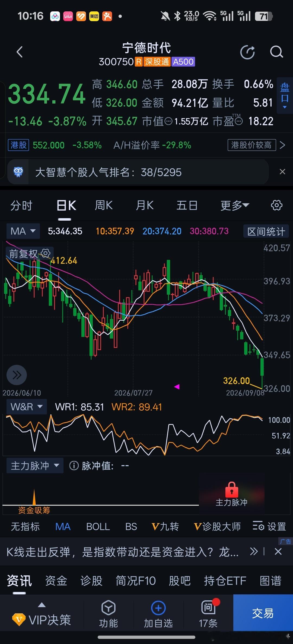This screenshot has height=644, width=293.
Task: Open the 诊股 tab
Action: pos(91,581)
